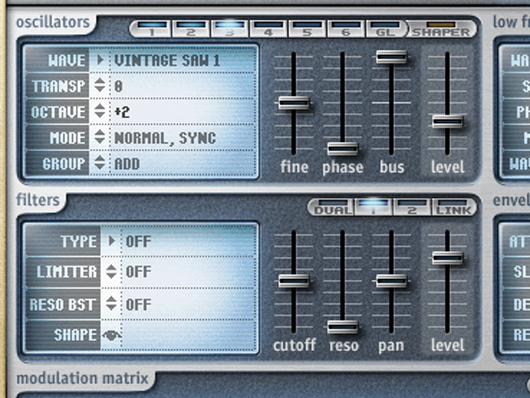This screenshot has width=530, height=398.
Task: Click the SHAPE parameter label
Action: tap(75, 335)
